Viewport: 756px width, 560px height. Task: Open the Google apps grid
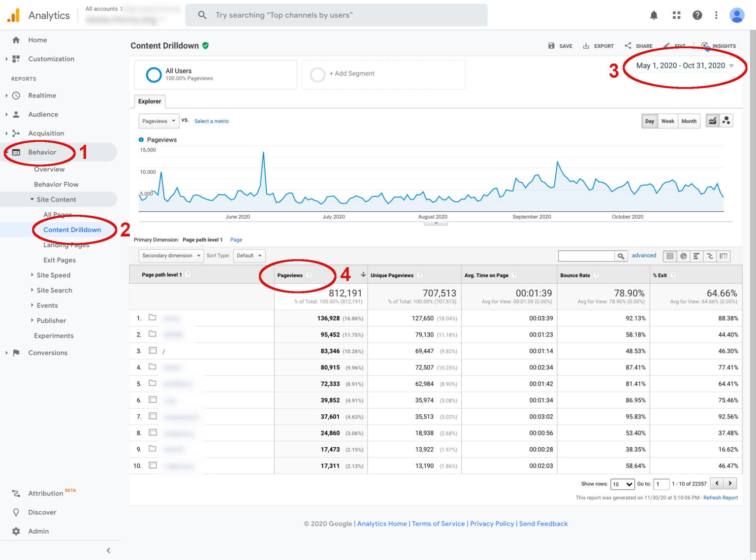click(676, 15)
